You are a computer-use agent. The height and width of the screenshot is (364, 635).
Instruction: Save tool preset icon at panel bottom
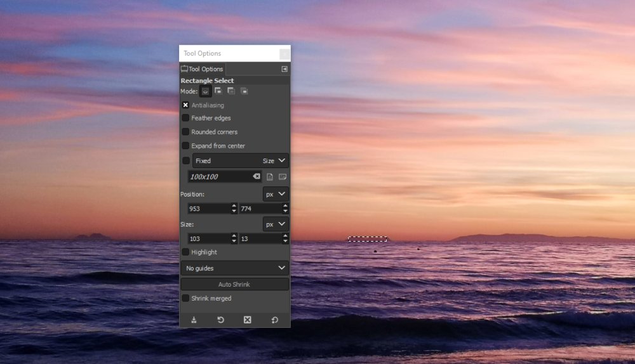point(194,320)
